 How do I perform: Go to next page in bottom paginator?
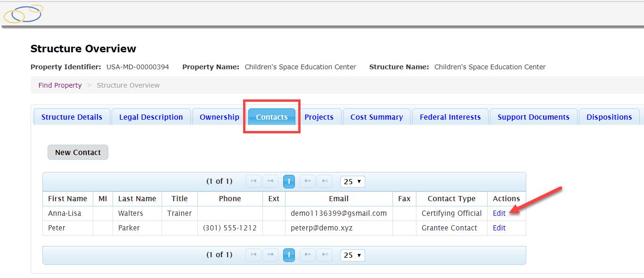click(x=307, y=255)
